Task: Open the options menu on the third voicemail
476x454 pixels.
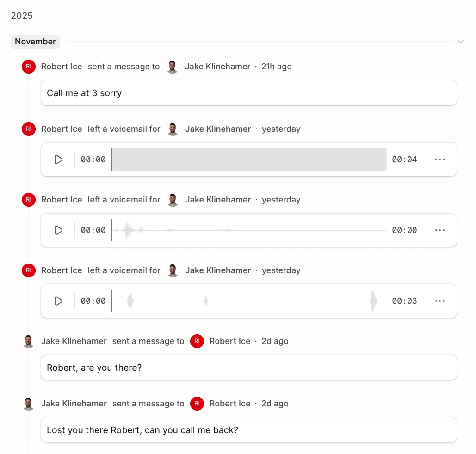Action: pyautogui.click(x=439, y=301)
